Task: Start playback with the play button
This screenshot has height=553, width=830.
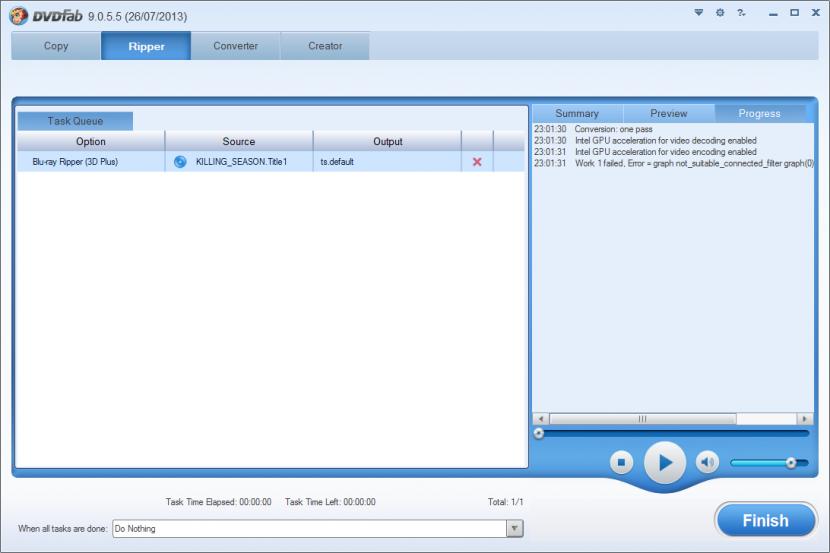Action: [x=665, y=463]
